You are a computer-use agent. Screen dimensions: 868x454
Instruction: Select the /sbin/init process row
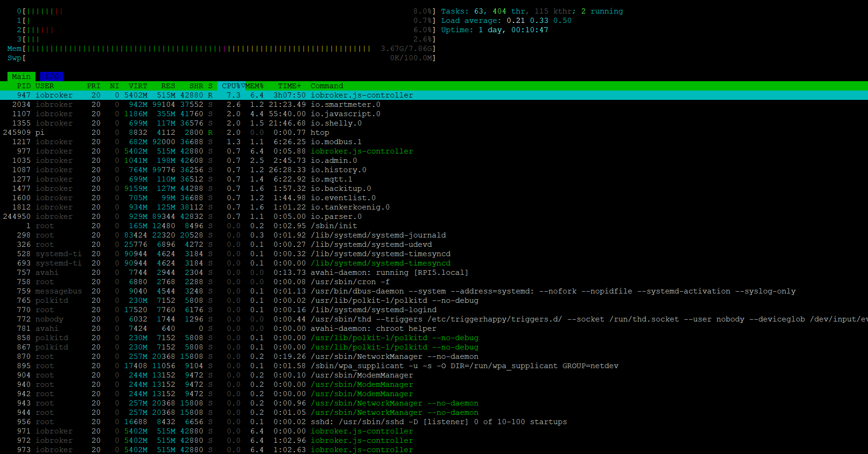(434, 226)
